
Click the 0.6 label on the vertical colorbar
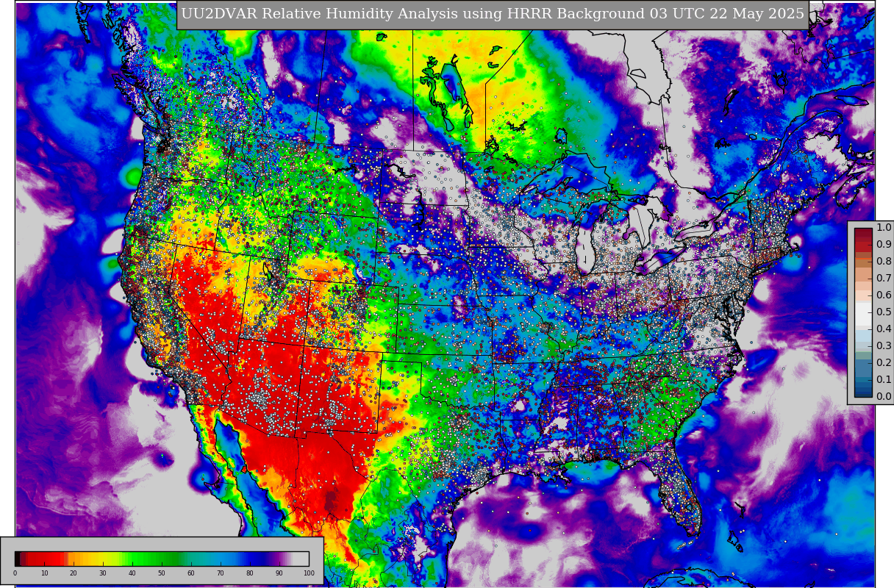click(884, 295)
